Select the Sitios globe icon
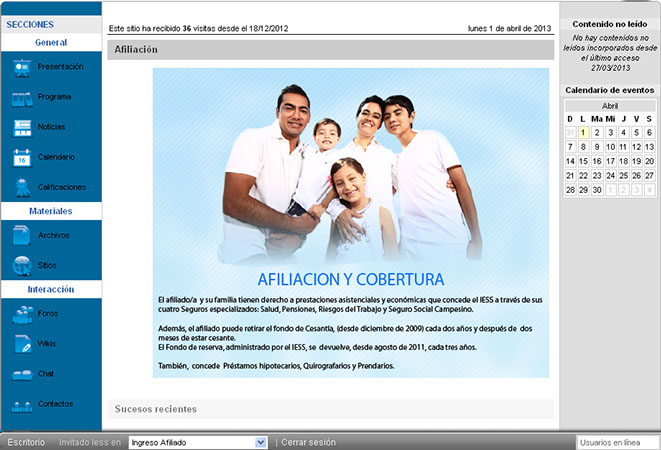 22,265
